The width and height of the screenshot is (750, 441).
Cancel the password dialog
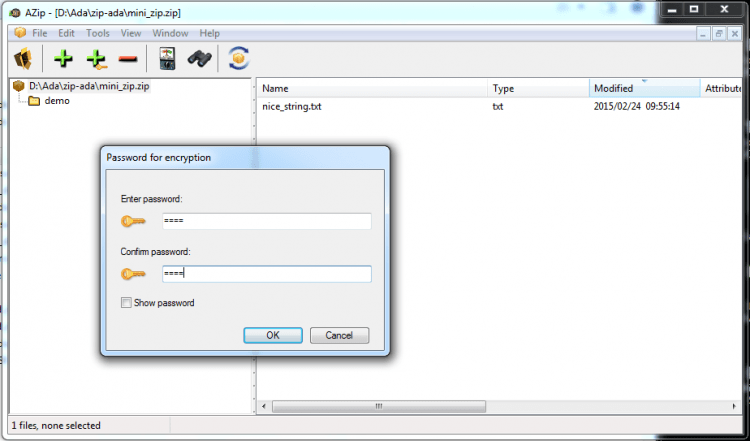tap(339, 335)
